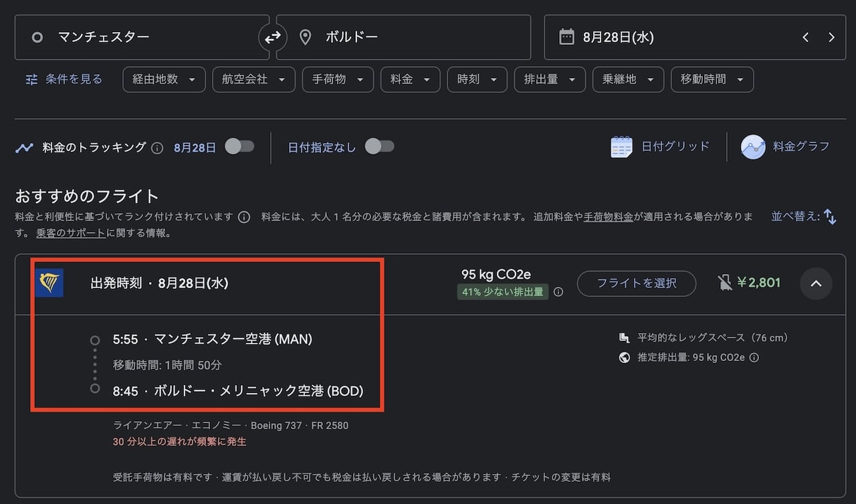
Task: Open the 経由地数 filter dropdown
Action: [164, 80]
